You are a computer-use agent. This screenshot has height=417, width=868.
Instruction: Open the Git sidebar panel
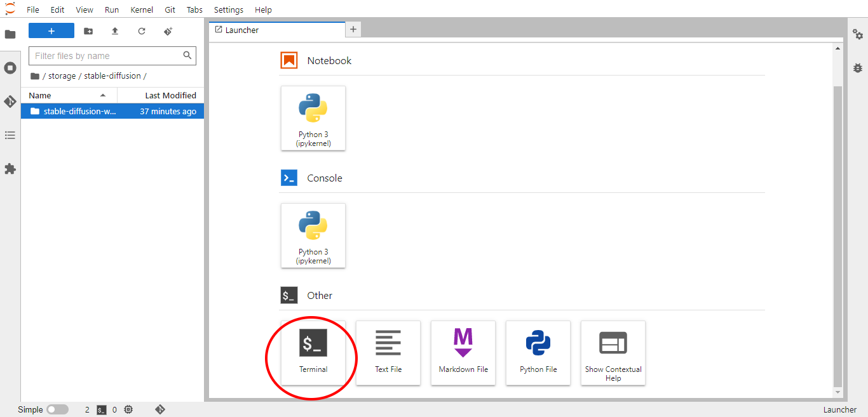10,102
